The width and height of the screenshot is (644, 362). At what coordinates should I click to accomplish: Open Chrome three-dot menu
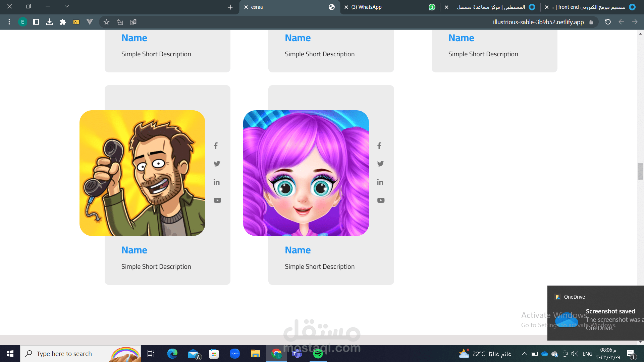(9, 22)
